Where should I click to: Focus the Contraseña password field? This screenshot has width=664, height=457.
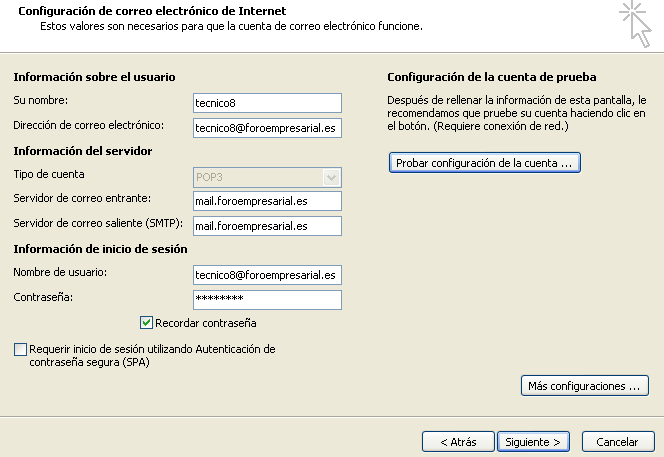(x=267, y=300)
